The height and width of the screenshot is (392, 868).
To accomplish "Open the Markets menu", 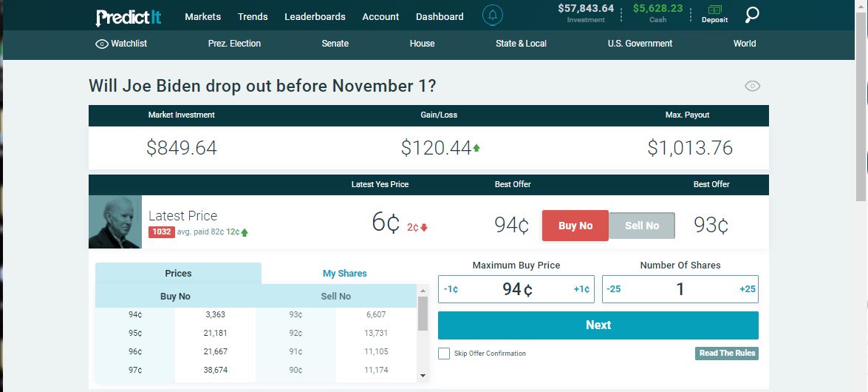I will [x=202, y=16].
